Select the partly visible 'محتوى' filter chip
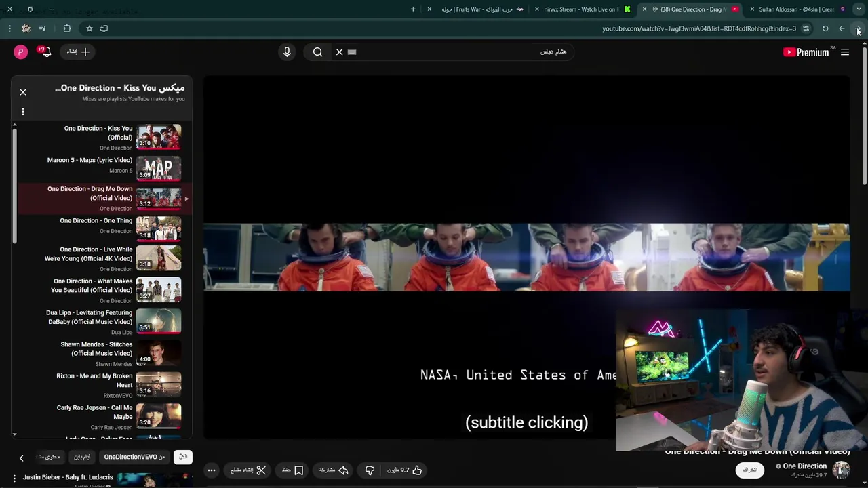Screen dimensions: 868x488 (x=51, y=457)
